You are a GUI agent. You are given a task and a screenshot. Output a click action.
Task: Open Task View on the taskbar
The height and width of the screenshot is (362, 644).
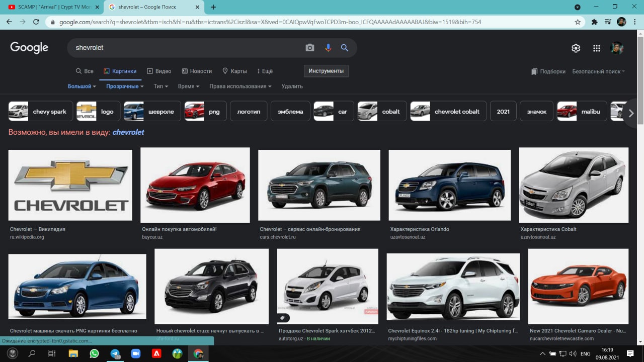(52, 353)
